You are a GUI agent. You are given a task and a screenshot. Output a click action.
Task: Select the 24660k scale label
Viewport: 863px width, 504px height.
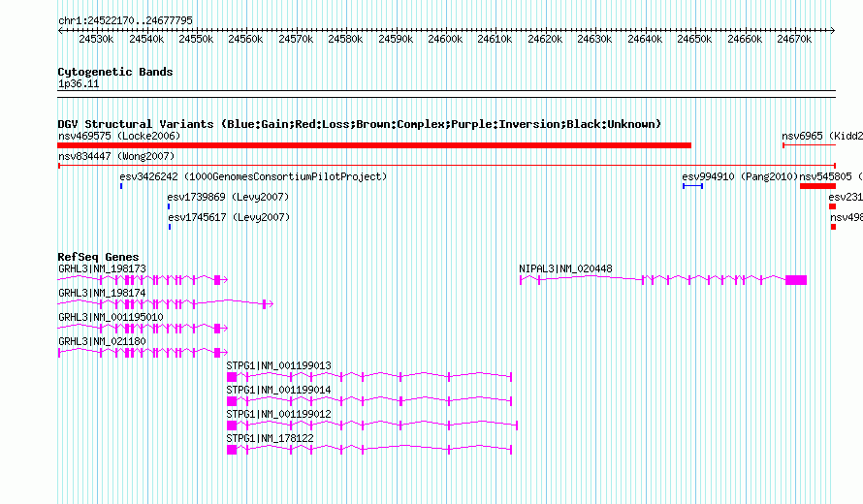click(745, 39)
